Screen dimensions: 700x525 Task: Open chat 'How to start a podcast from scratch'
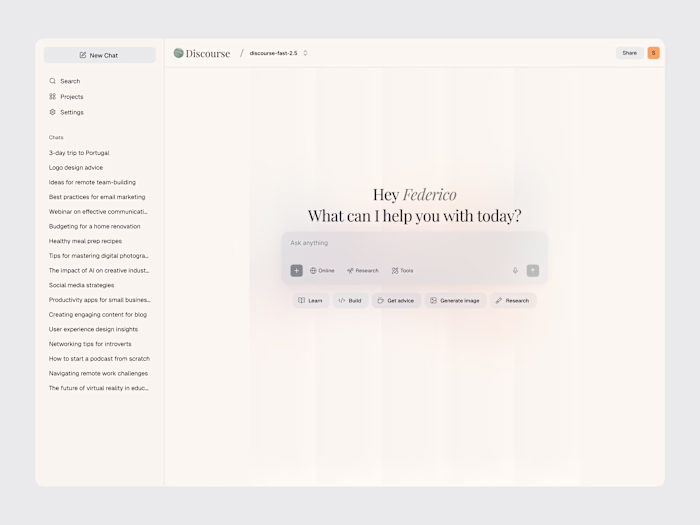click(x=100, y=359)
